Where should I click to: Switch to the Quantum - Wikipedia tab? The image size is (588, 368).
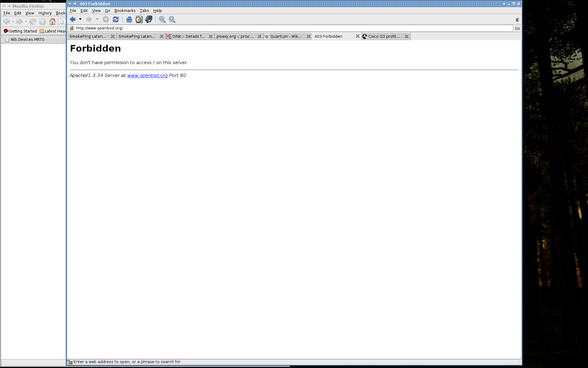point(288,36)
